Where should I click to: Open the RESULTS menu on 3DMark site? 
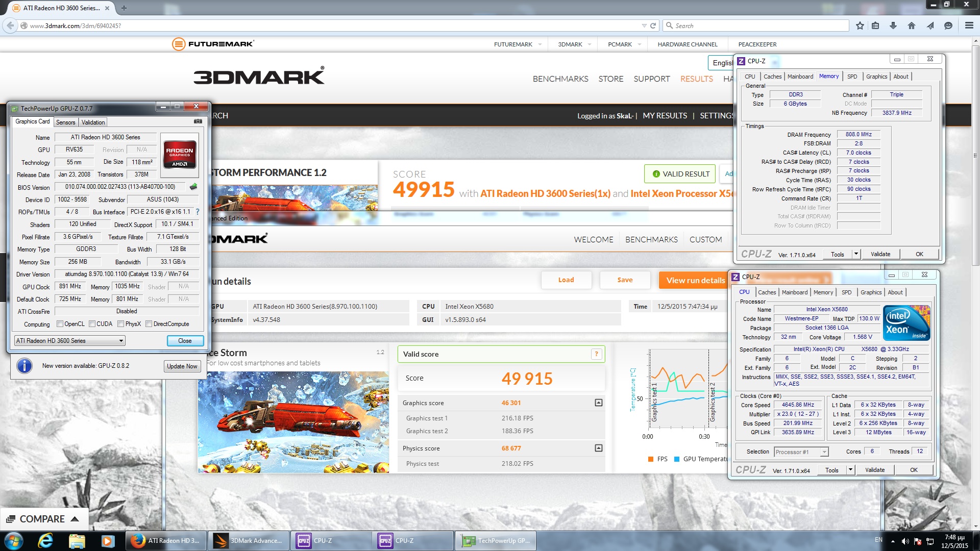tap(696, 79)
